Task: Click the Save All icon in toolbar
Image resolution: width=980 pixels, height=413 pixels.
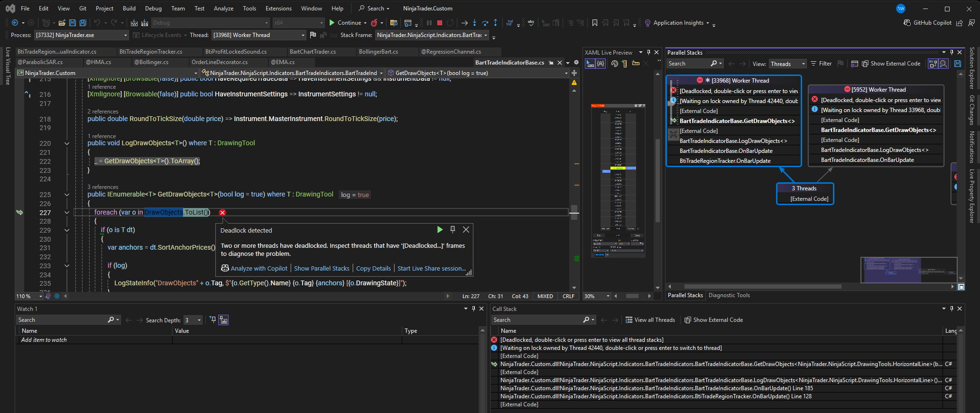Action: click(83, 23)
